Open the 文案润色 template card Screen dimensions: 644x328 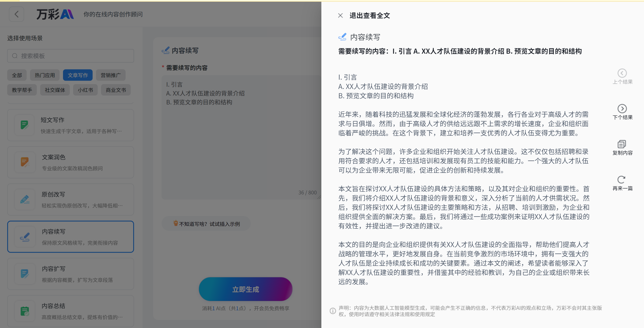point(70,162)
